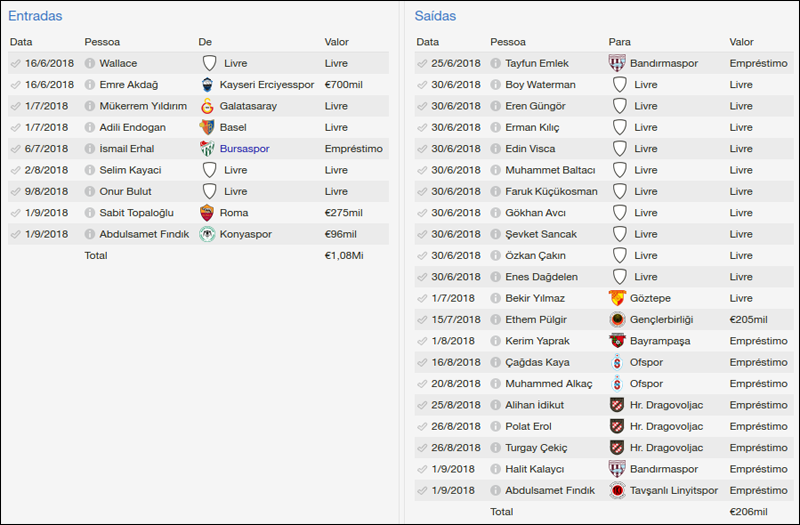Viewport: 800px width, 525px height.
Task: Click info icon beside Emre Akdağ
Action: [90, 85]
